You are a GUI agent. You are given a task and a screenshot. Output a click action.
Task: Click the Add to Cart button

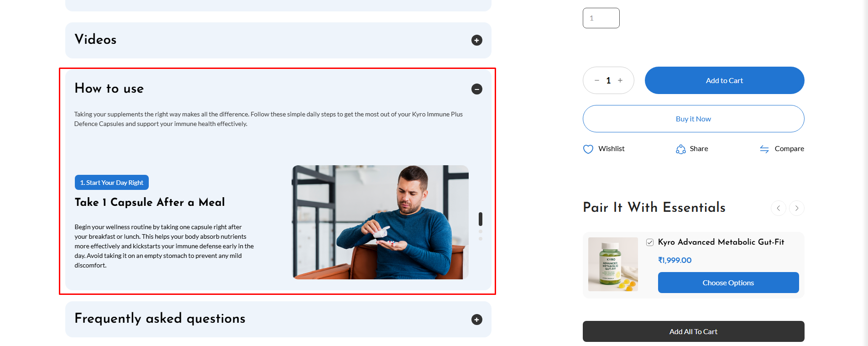724,80
